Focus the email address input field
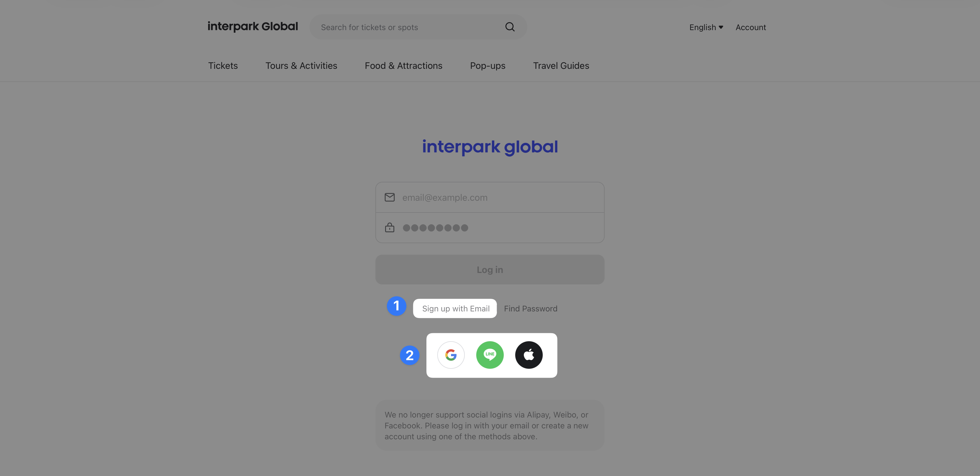980x476 pixels. [x=498, y=198]
